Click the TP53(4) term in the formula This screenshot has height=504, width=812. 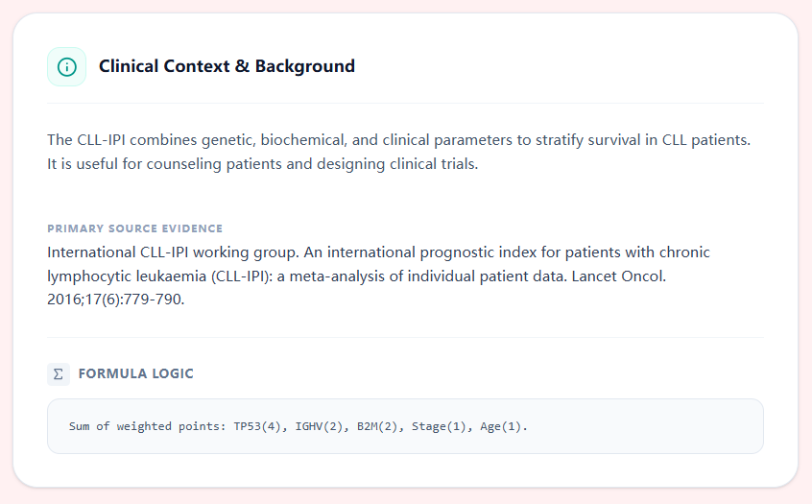(x=260, y=426)
